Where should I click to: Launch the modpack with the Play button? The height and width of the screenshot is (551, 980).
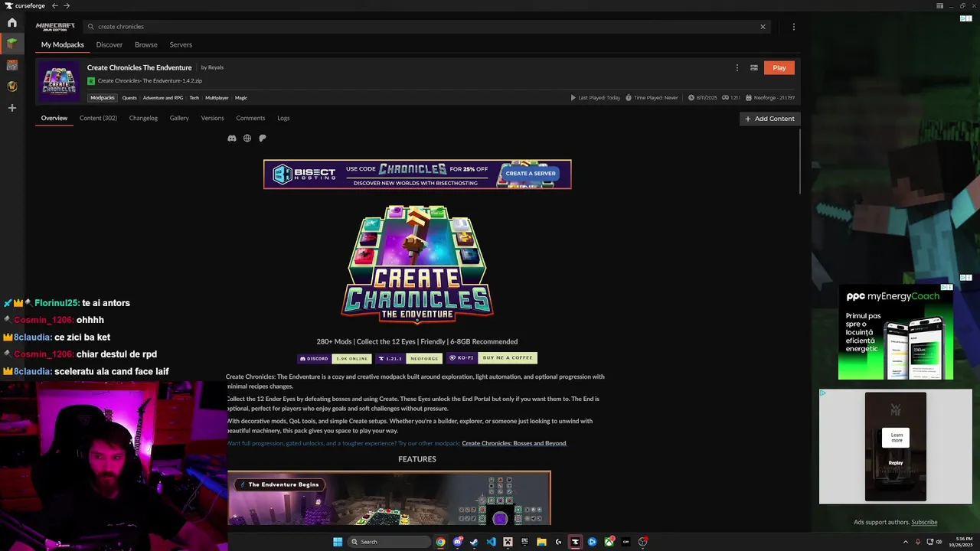(x=779, y=67)
